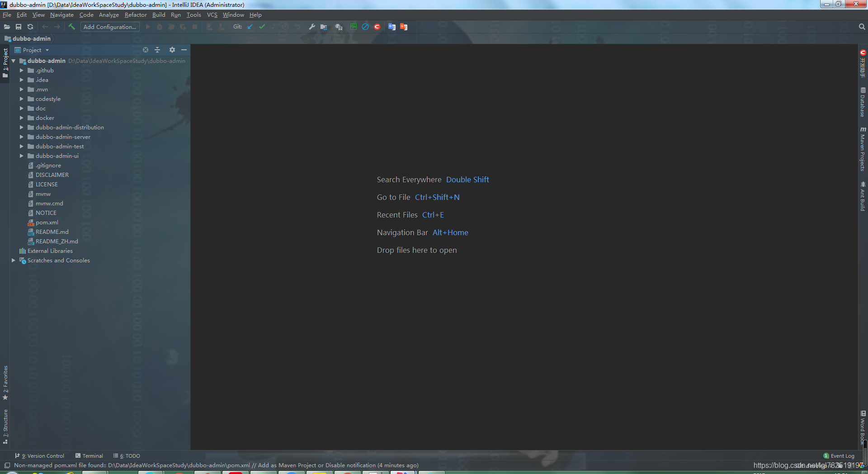Click dubbo-admin navigation bar breadcrumb
868x474 pixels.
31,39
